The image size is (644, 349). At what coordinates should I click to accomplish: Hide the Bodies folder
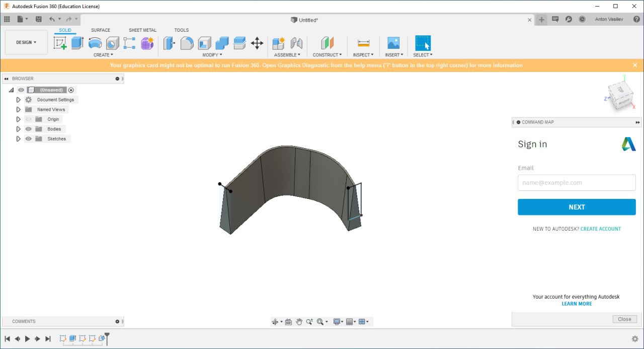[x=29, y=129]
